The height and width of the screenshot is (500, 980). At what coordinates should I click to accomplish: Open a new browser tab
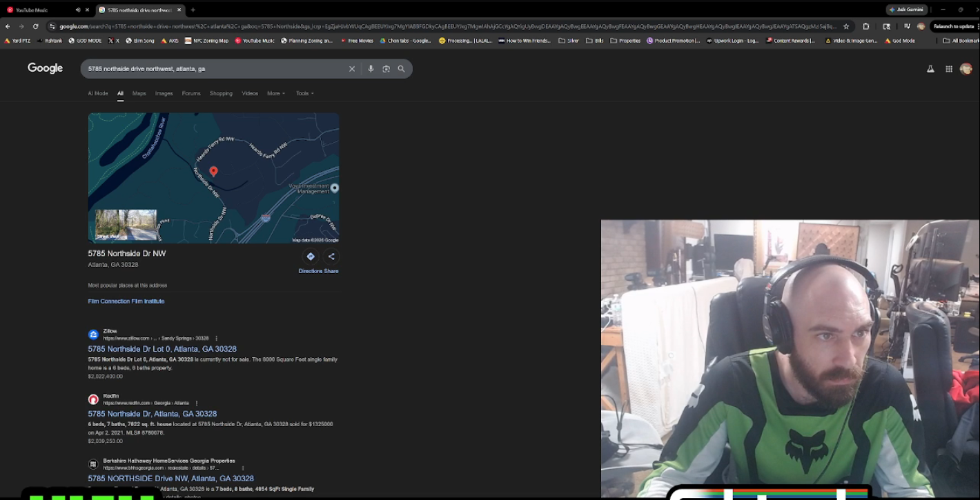tap(193, 10)
